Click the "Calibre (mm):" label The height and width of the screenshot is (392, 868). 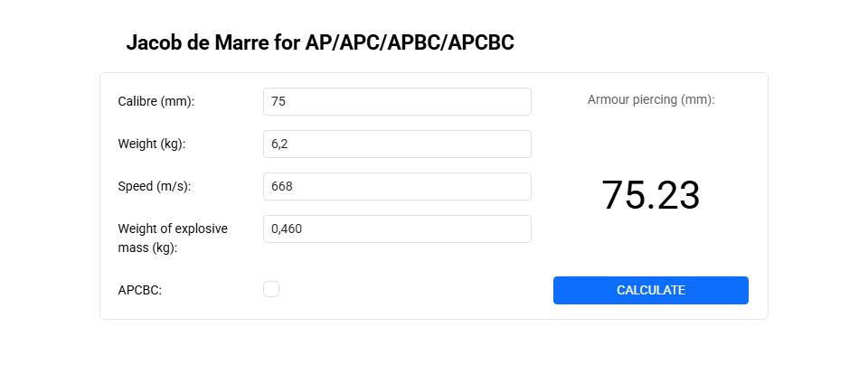[x=156, y=101]
